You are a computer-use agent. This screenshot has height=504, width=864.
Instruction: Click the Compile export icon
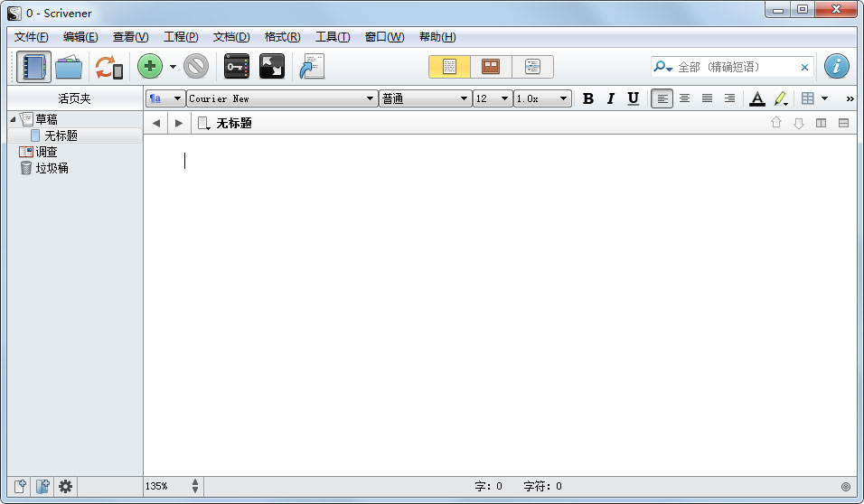coord(312,67)
